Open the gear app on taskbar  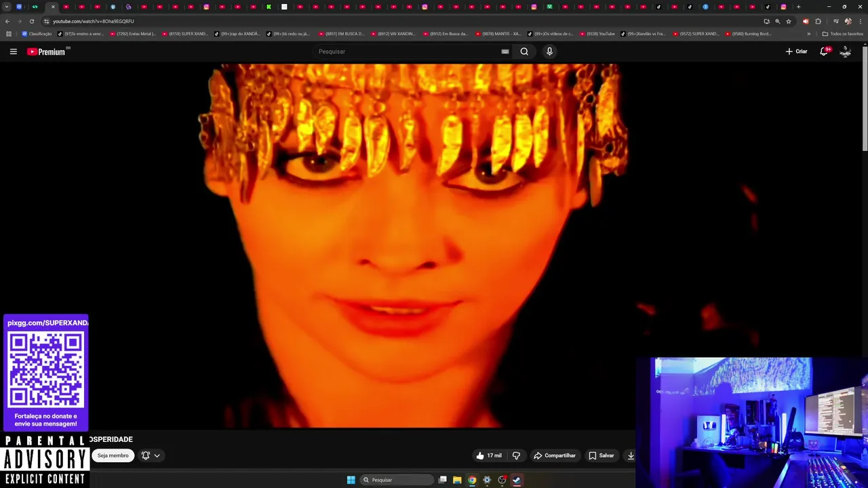(487, 480)
